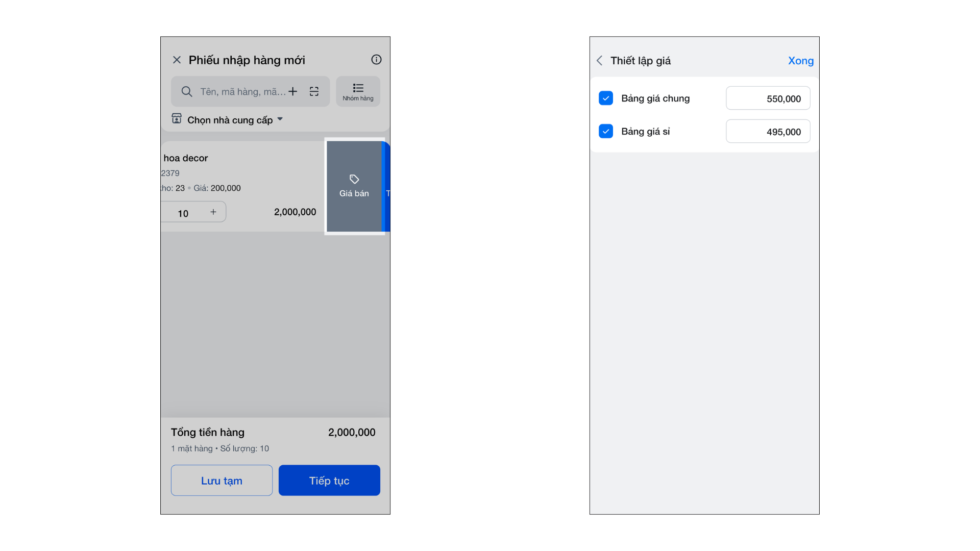The image size is (980, 551).
Task: Go back from Thiết lập giá
Action: point(600,61)
